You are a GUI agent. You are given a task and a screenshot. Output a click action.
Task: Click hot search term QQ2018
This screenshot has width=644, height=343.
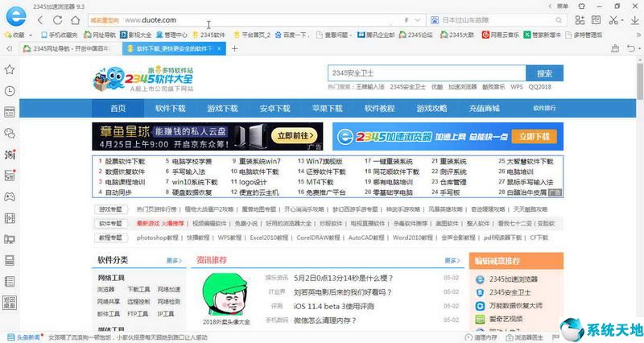pos(539,87)
